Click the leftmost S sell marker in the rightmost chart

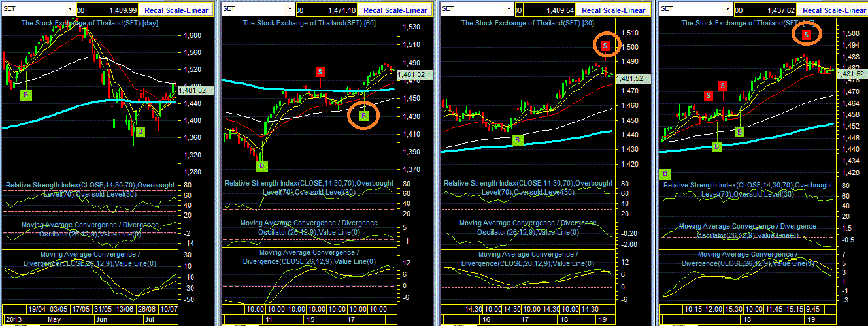click(x=709, y=95)
